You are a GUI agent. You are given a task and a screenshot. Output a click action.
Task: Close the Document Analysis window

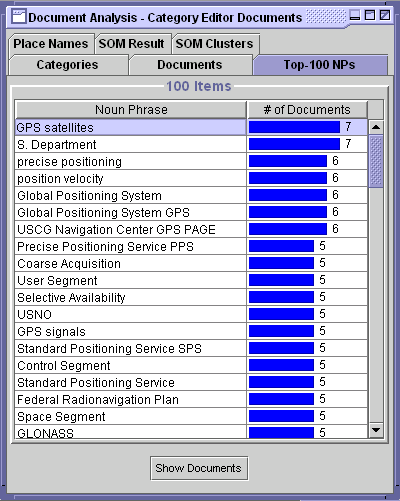385,15
